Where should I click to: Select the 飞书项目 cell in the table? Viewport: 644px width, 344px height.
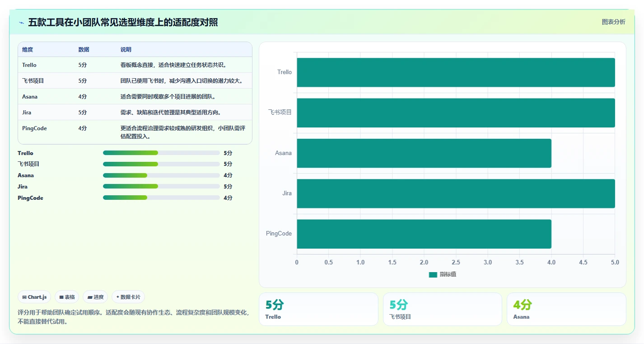[33, 81]
